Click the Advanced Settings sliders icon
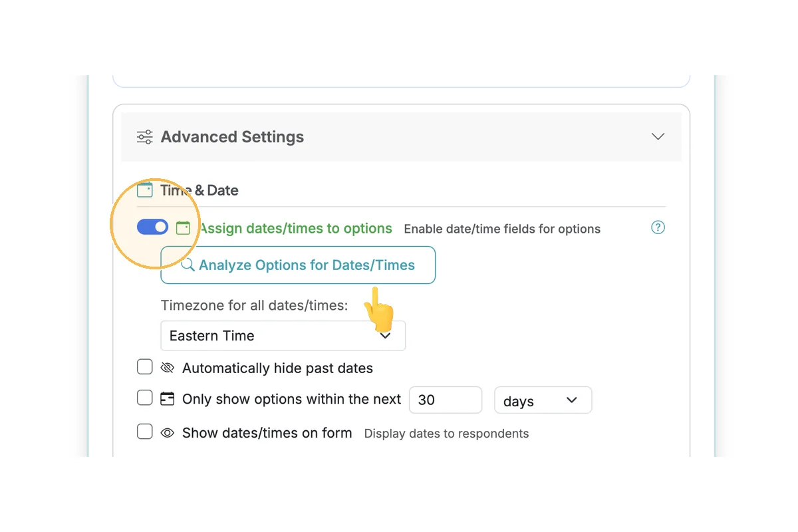 point(144,137)
